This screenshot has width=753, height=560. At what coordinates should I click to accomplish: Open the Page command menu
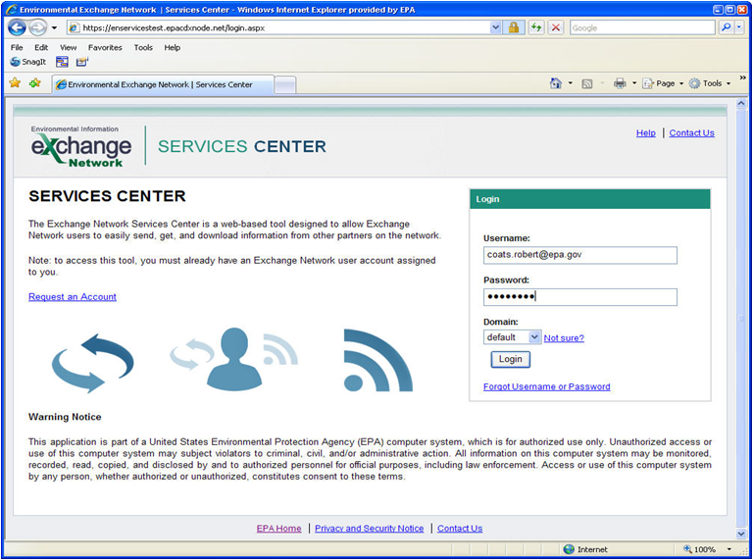663,83
